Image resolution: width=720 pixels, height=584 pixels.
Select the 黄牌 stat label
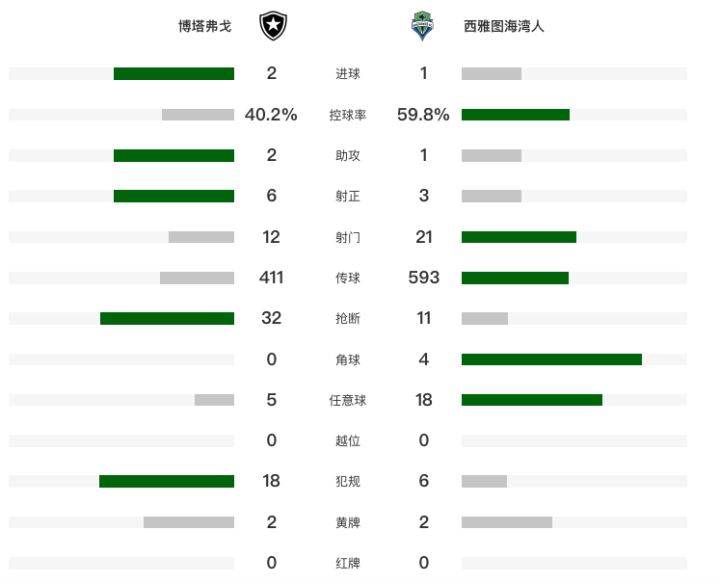(348, 522)
